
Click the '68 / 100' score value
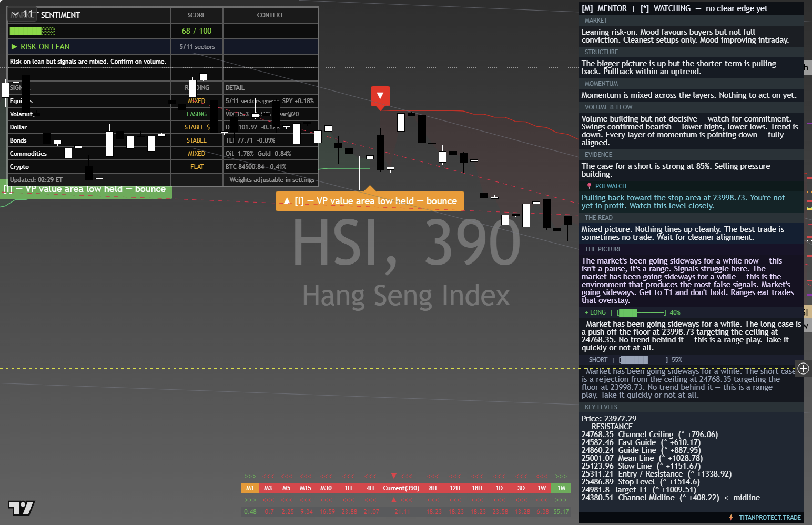pyautogui.click(x=197, y=31)
